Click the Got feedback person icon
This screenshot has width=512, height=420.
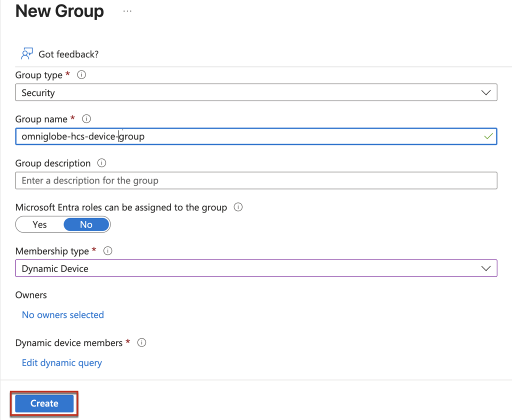point(26,54)
